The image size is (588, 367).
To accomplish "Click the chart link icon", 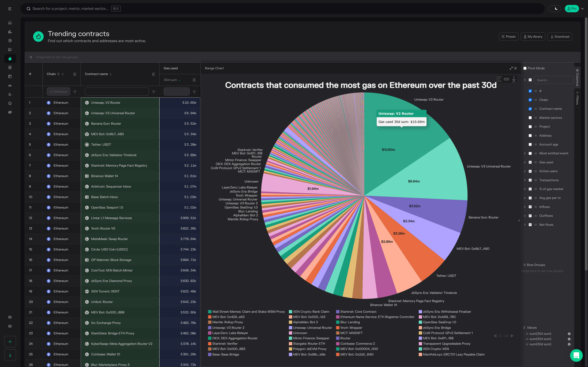I will pos(506,79).
